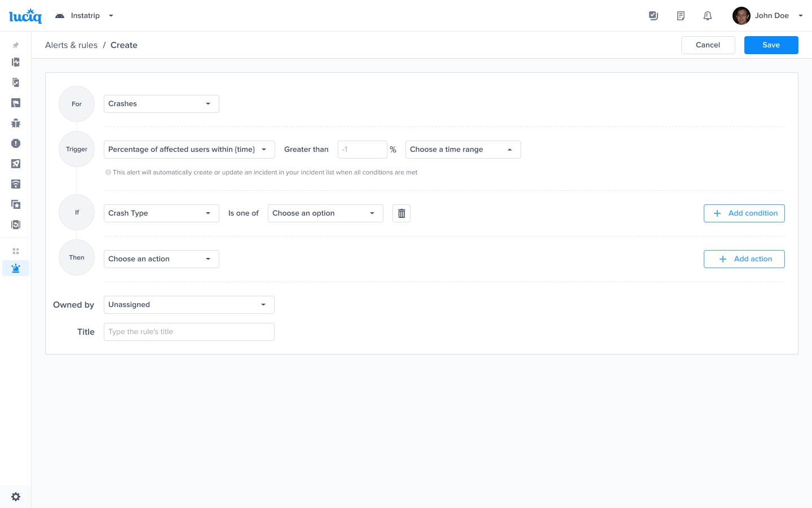Click the pin icon atop the sidebar
This screenshot has height=508, width=812.
click(x=16, y=45)
